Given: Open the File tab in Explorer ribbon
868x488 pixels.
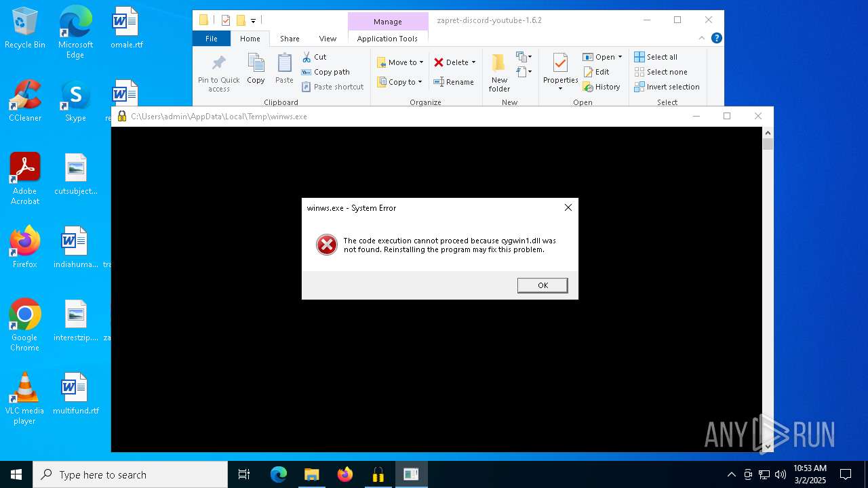Looking at the screenshot, I should [212, 39].
